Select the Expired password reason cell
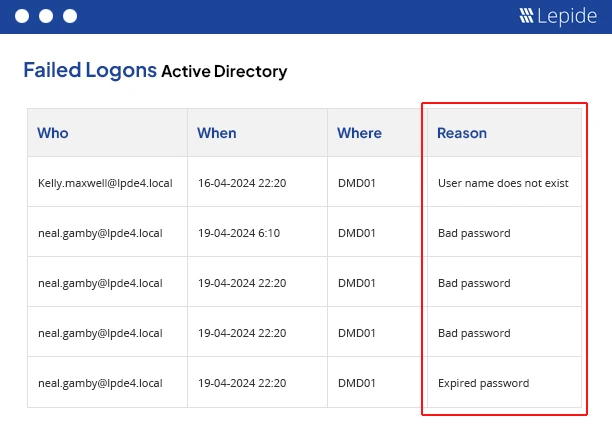Screen dimensions: 612x430 pyautogui.click(x=483, y=383)
